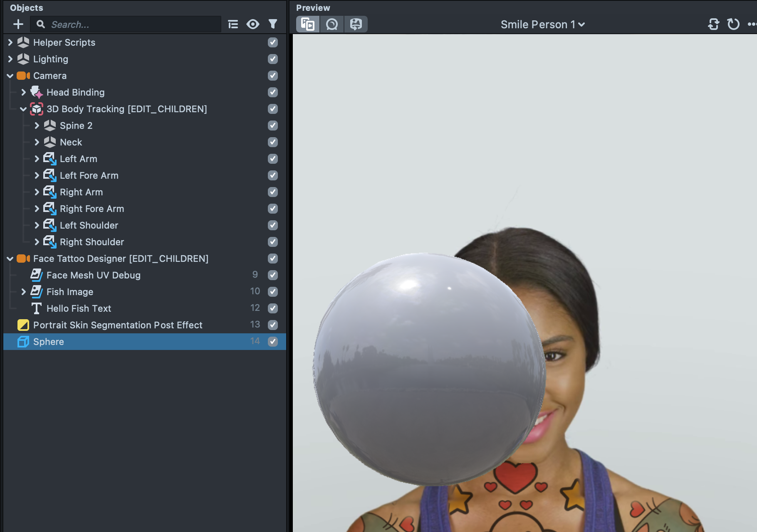Toggle Face Mesh UV Debug checkbox

pos(272,275)
